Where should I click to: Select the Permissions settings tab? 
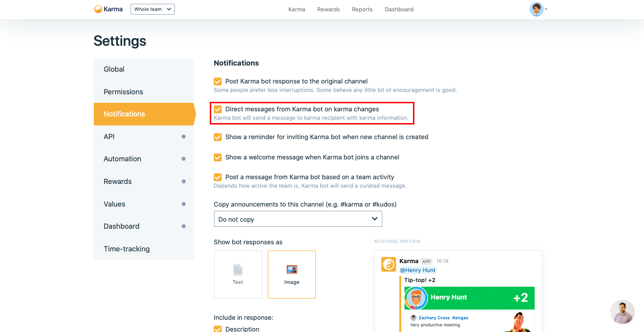[144, 92]
